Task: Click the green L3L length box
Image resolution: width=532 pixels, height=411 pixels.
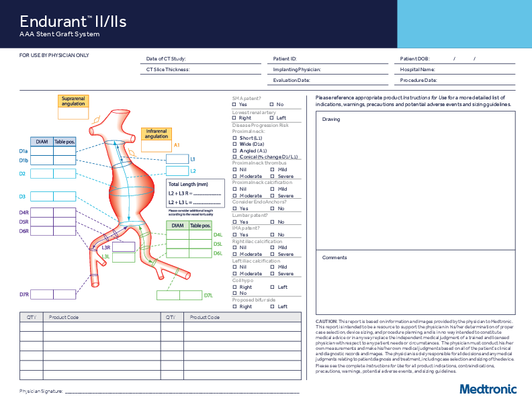Action: [124, 257]
